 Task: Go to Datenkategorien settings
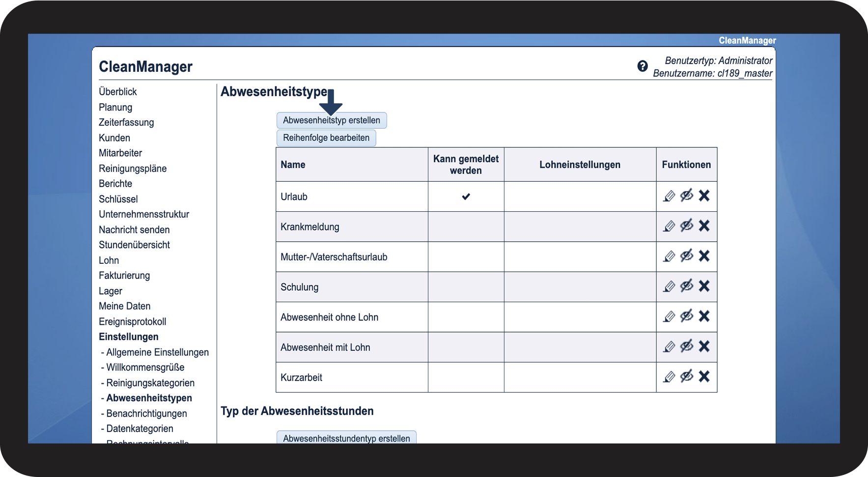click(140, 429)
